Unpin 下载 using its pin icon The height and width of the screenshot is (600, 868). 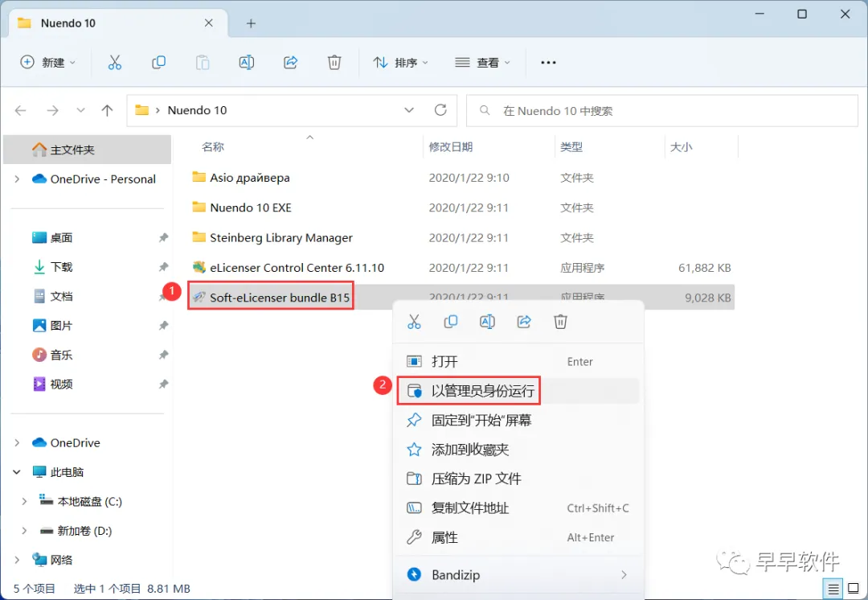pyautogui.click(x=163, y=267)
